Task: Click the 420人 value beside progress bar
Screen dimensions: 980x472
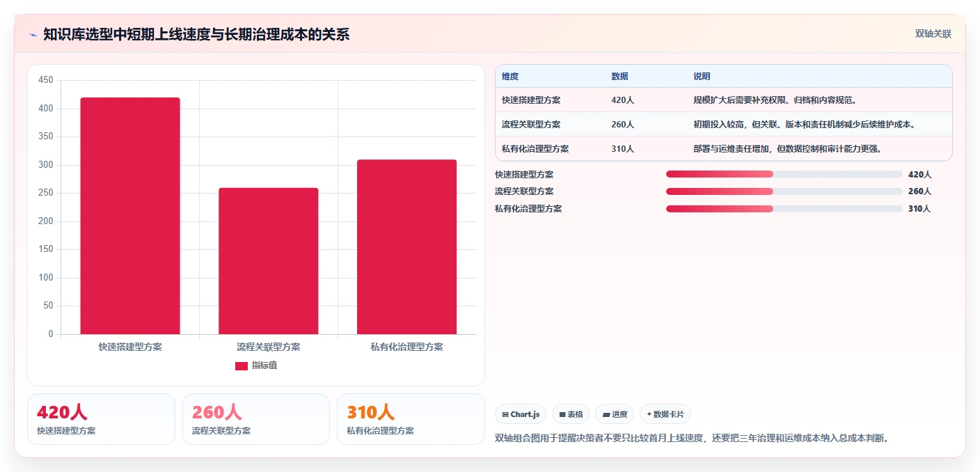Action: [x=919, y=174]
